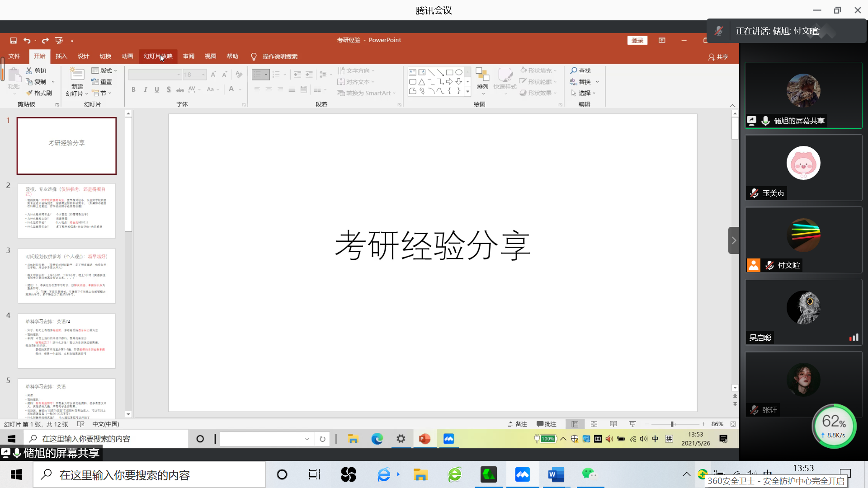Screen dimensions: 868x488
Task: Click the Undo arrow icon
Action: pyautogui.click(x=27, y=41)
